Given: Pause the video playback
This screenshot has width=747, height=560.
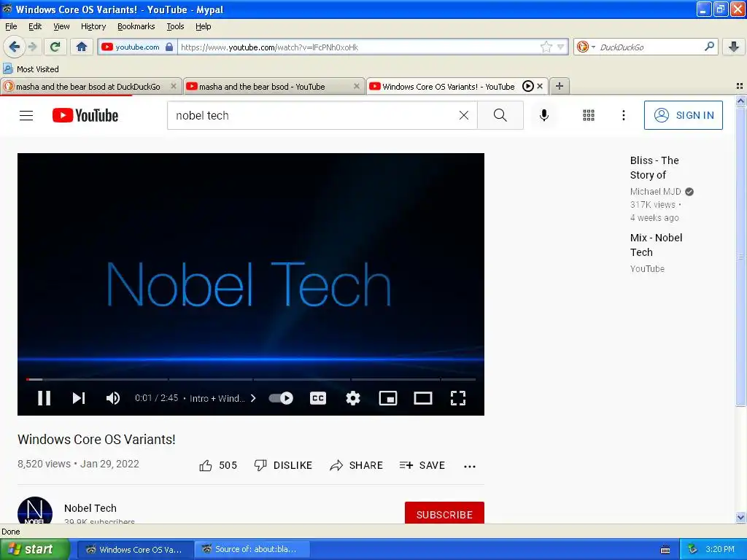Looking at the screenshot, I should pyautogui.click(x=44, y=398).
